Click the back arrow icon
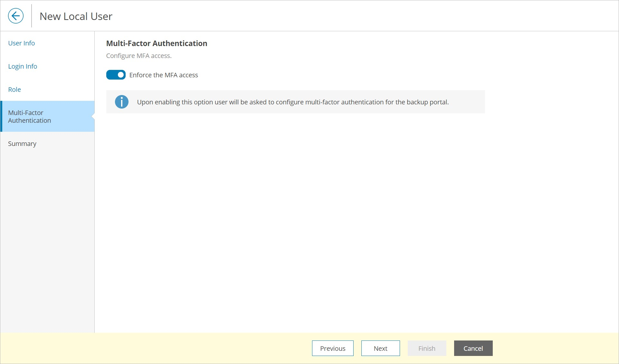Screen dimensions: 619x364 pyautogui.click(x=16, y=16)
